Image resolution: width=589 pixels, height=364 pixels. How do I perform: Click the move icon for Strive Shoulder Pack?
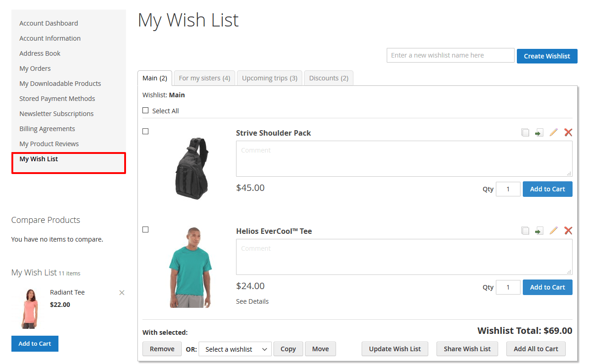pos(539,132)
